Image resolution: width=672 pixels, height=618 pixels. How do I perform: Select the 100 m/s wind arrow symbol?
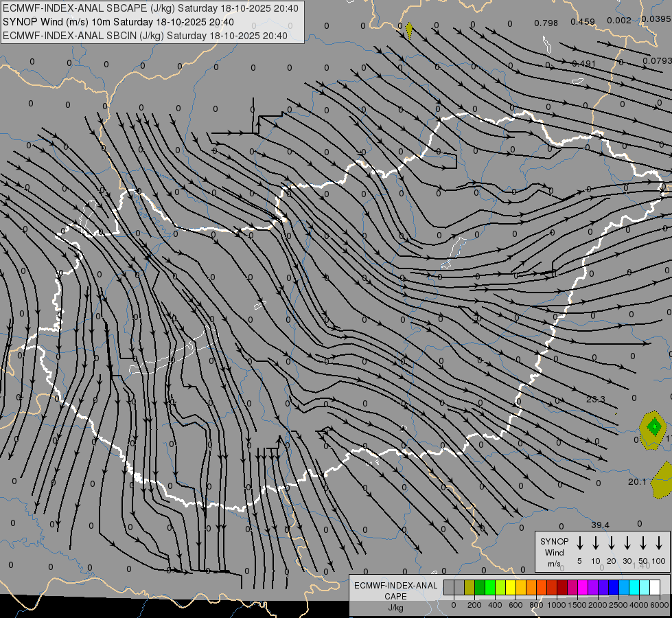pyautogui.click(x=659, y=543)
